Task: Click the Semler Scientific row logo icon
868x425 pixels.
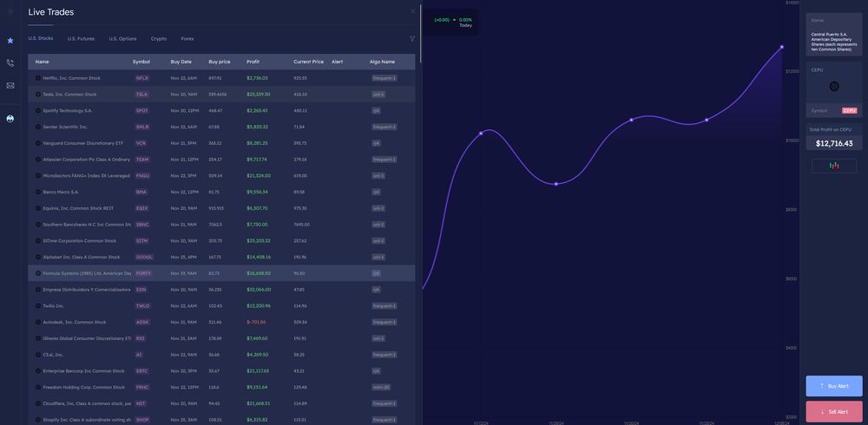Action: pyautogui.click(x=38, y=127)
